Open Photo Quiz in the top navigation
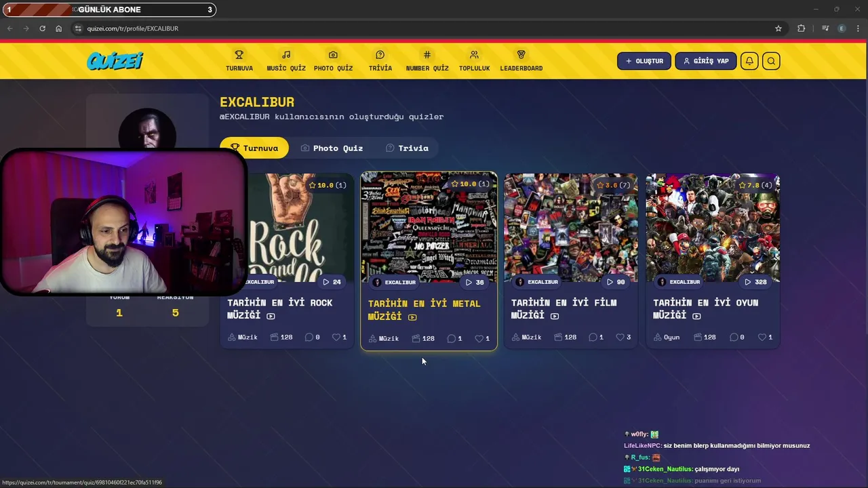Viewport: 868px width, 488px height. (x=333, y=61)
